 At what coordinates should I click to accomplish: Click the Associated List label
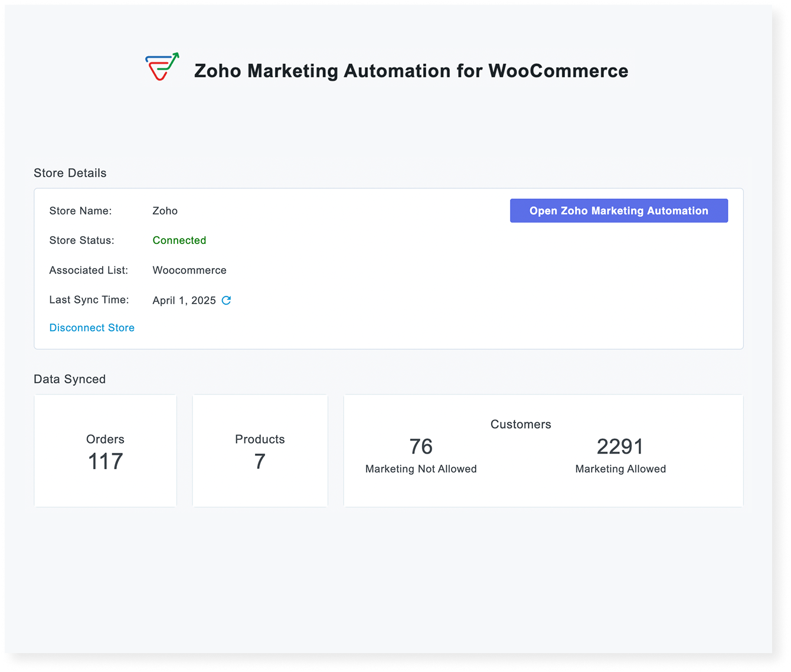point(89,270)
